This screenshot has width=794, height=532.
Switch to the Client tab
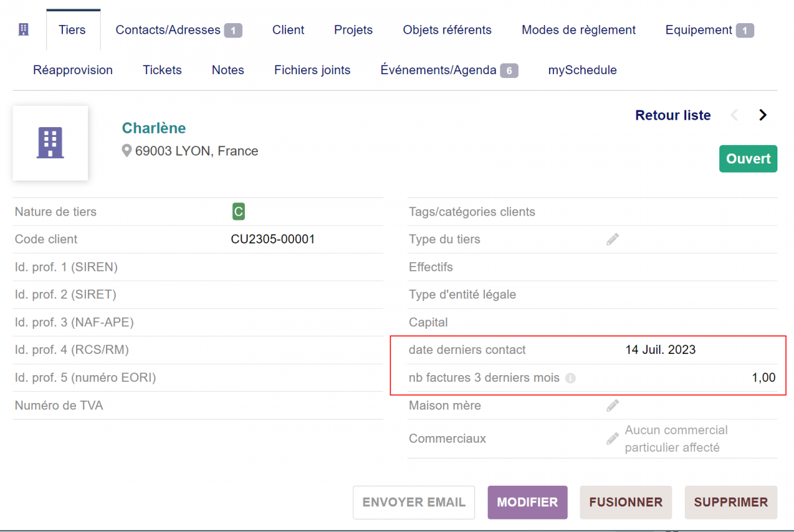pyautogui.click(x=288, y=30)
